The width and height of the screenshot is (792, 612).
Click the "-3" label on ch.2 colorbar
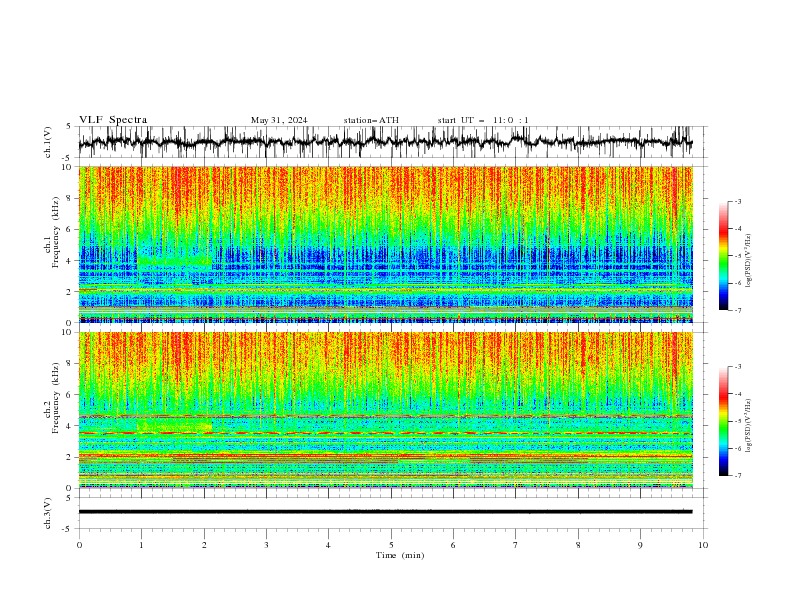tap(738, 367)
